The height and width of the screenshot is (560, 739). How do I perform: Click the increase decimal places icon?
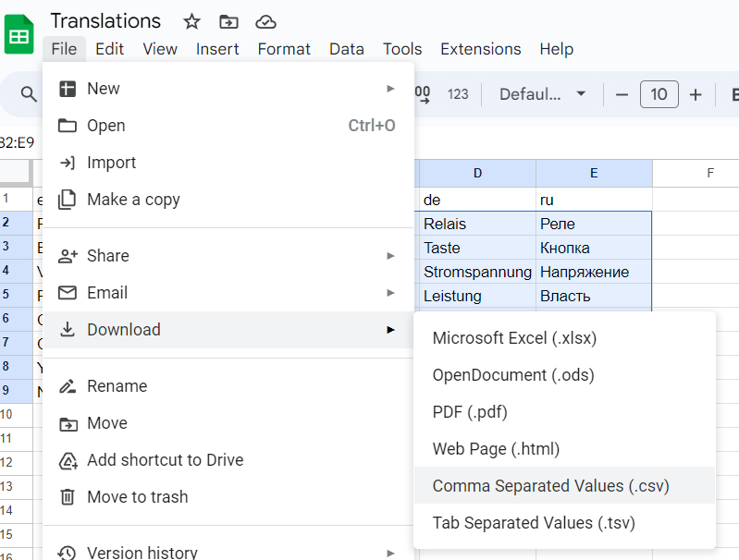(423, 94)
